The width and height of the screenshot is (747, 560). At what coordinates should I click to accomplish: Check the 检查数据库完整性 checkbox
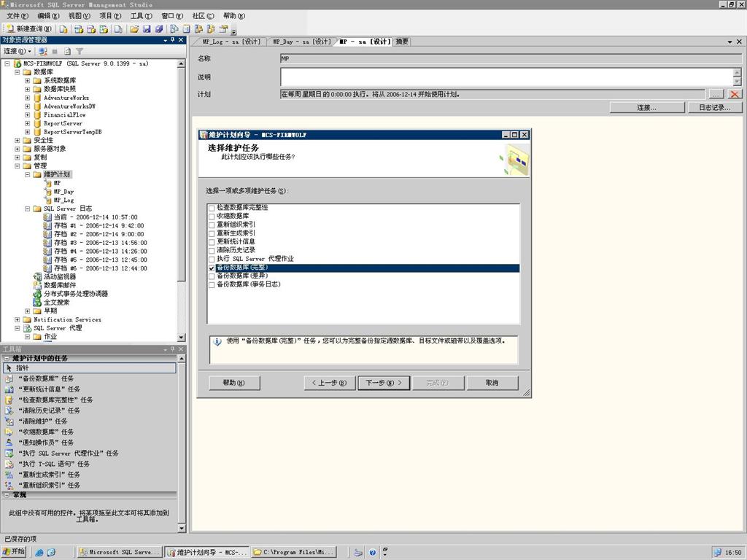click(212, 208)
